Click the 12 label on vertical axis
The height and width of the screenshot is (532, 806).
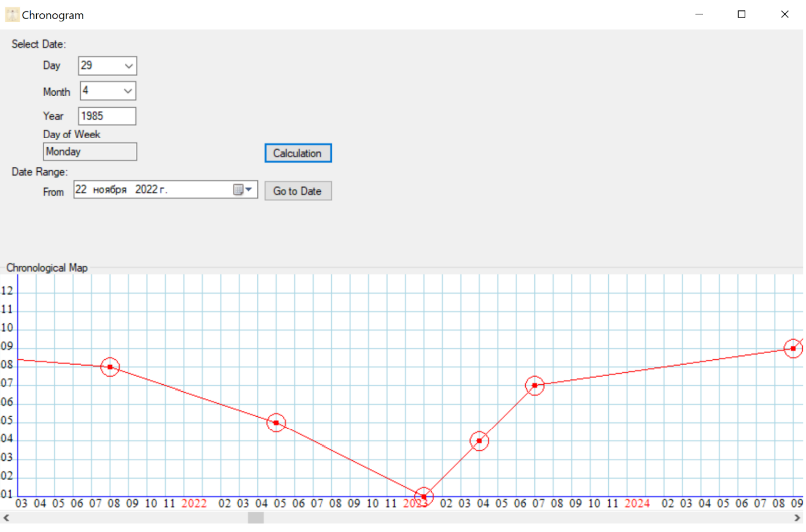(x=7, y=291)
